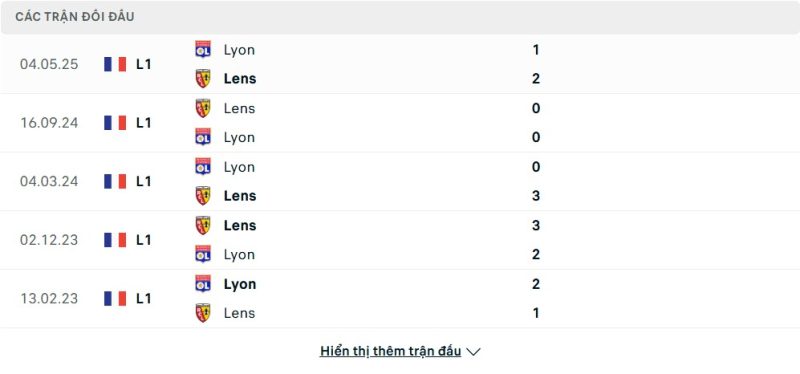Image resolution: width=800 pixels, height=374 pixels.
Task: Click Lyon crest in 04.05.25 match
Action: [x=203, y=49]
